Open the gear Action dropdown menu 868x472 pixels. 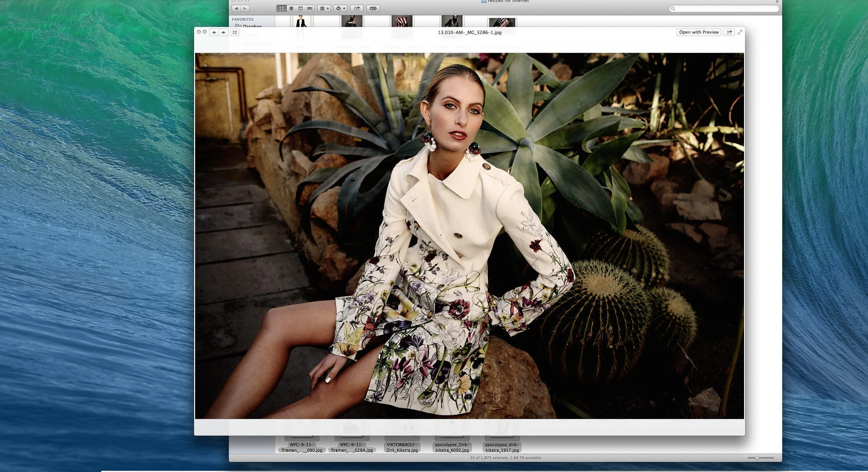(340, 9)
